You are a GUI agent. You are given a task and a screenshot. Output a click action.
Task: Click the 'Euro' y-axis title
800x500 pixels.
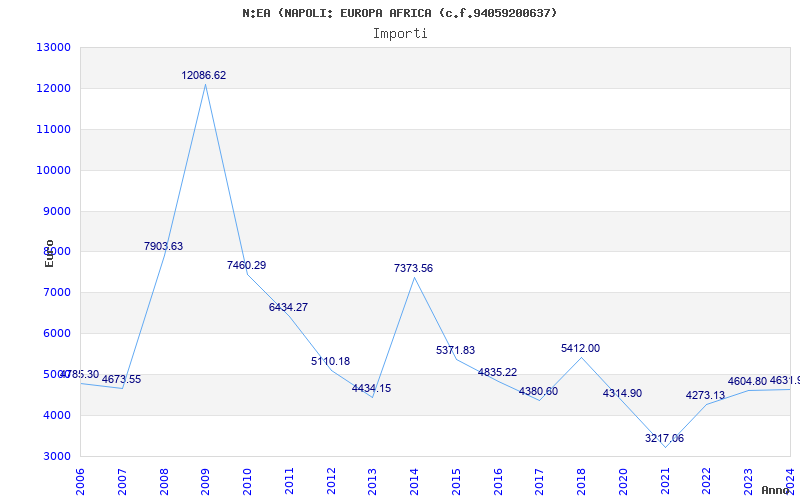(x=49, y=253)
